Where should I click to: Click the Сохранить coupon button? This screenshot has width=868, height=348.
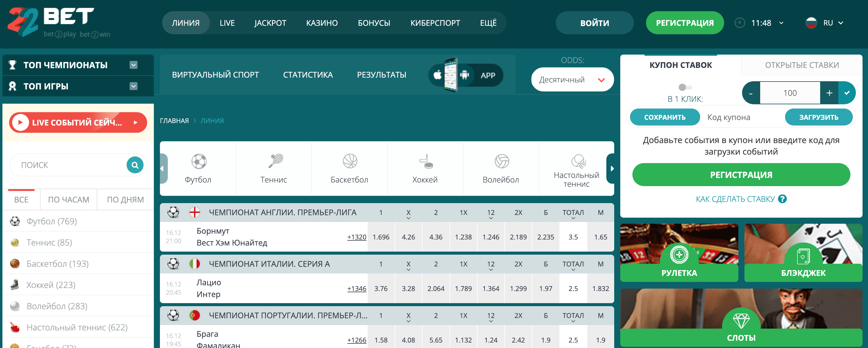pos(665,117)
